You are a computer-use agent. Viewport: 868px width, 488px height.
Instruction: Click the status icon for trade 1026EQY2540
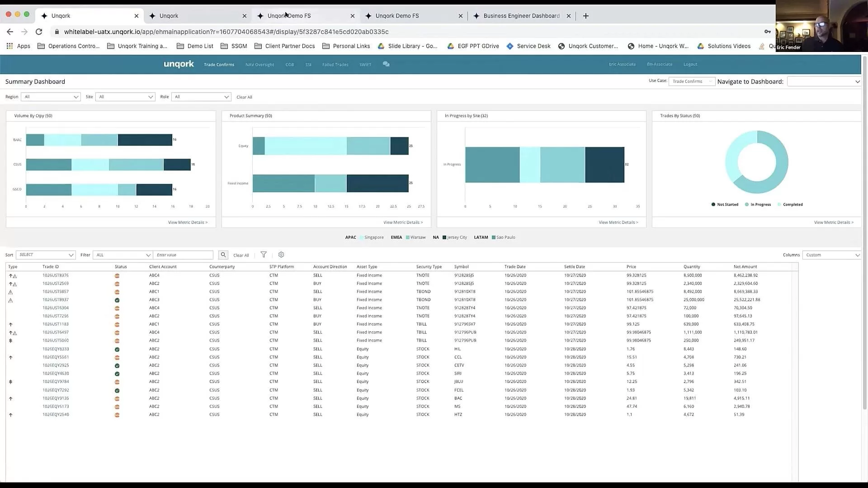[117, 415]
